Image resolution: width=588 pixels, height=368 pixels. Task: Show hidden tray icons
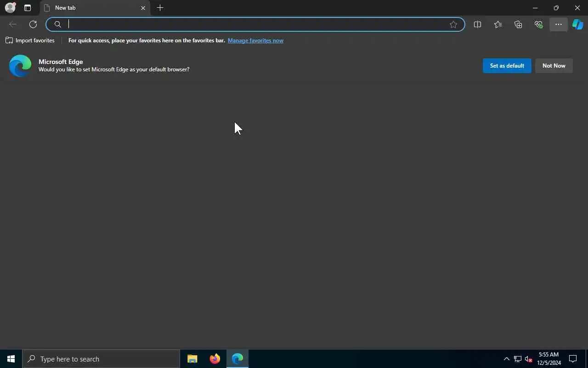point(507,359)
